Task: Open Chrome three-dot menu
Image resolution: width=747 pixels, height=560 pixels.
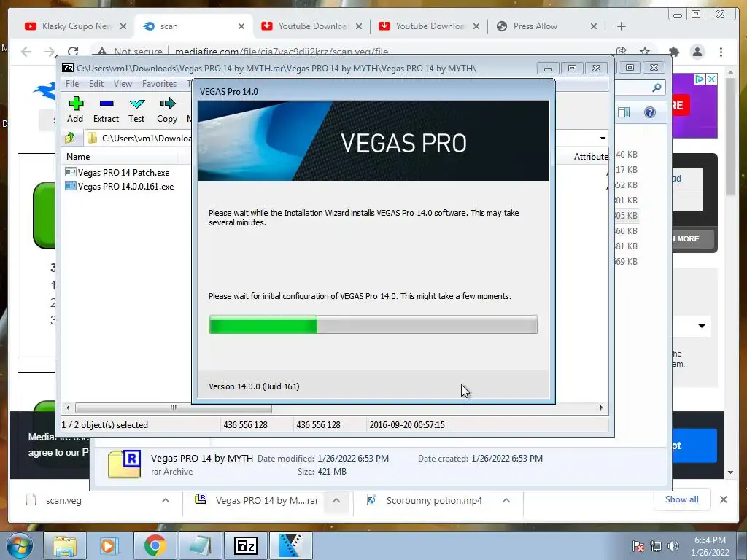Action: [x=721, y=52]
